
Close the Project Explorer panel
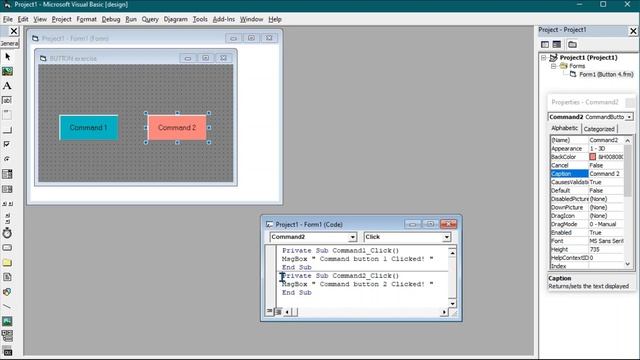pyautogui.click(x=633, y=31)
